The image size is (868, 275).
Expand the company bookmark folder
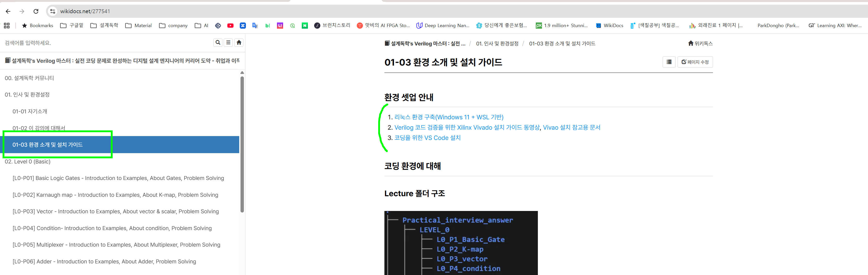(x=173, y=26)
